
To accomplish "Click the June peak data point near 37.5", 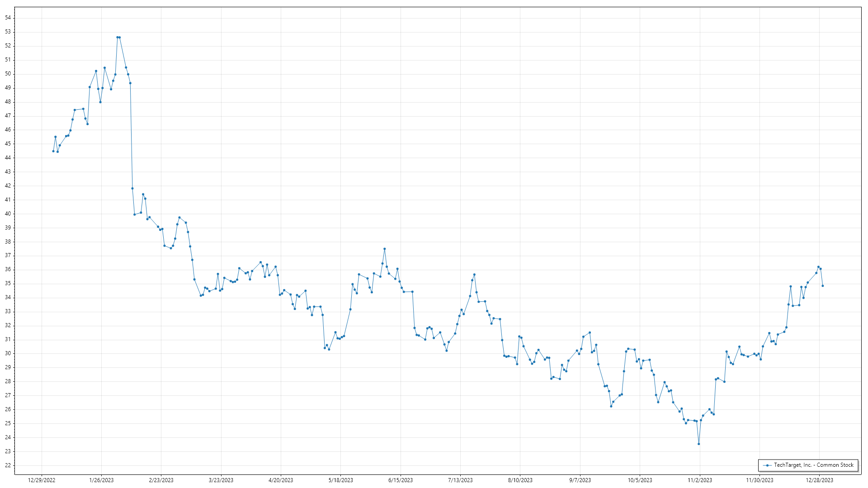I will [385, 249].
